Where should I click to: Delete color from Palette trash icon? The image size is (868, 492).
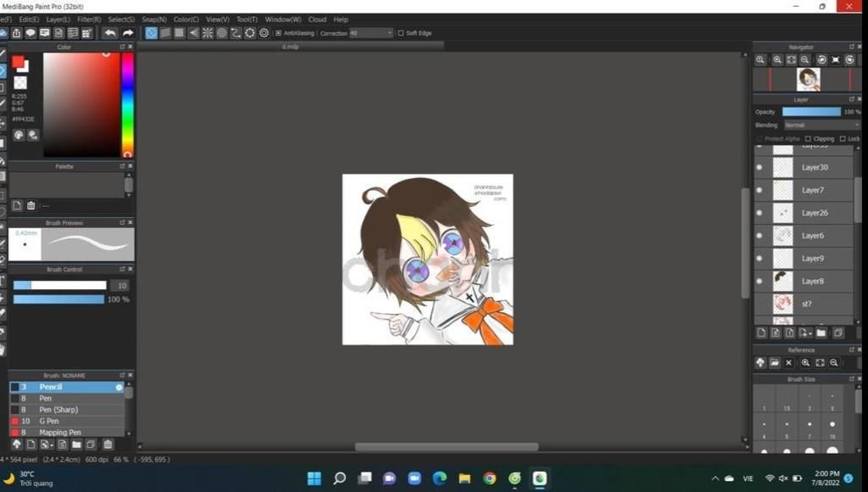pyautogui.click(x=31, y=205)
